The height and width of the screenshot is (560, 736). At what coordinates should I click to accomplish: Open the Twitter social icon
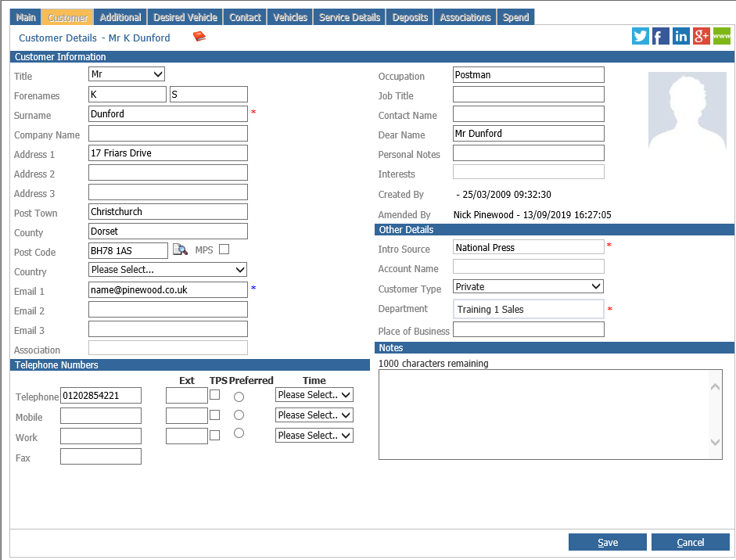pos(641,36)
